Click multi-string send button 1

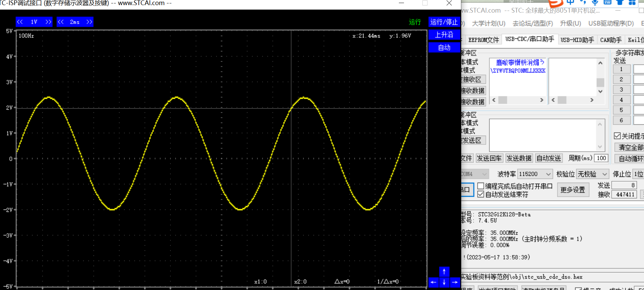pos(621,69)
